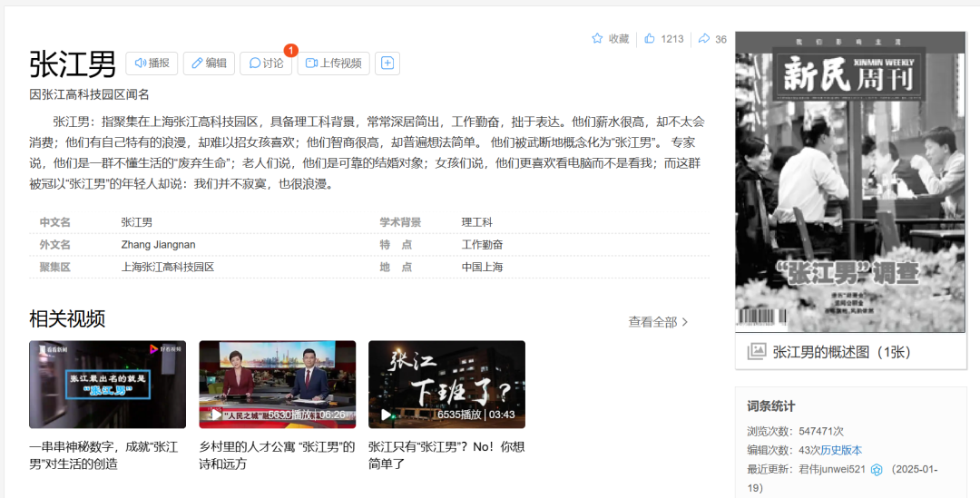This screenshot has width=980, height=498.
Task: Click the 收藏 favorite label
Action: pyautogui.click(x=619, y=39)
